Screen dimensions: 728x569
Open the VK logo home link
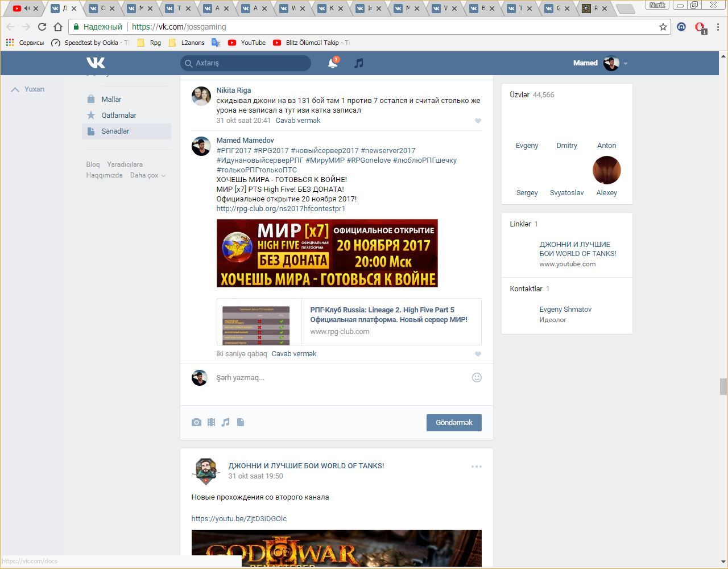click(x=96, y=63)
